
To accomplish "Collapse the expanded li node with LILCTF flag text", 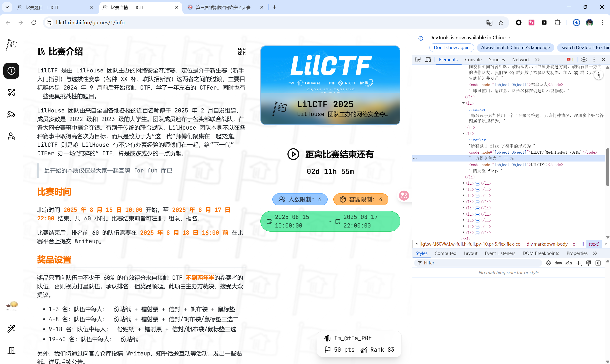I will (x=463, y=133).
